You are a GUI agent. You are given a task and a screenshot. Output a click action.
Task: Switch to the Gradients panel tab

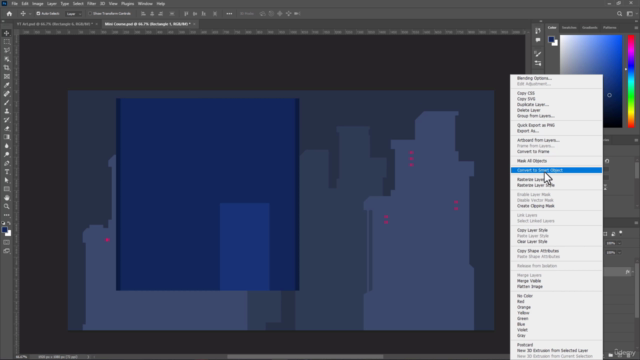coord(589,27)
